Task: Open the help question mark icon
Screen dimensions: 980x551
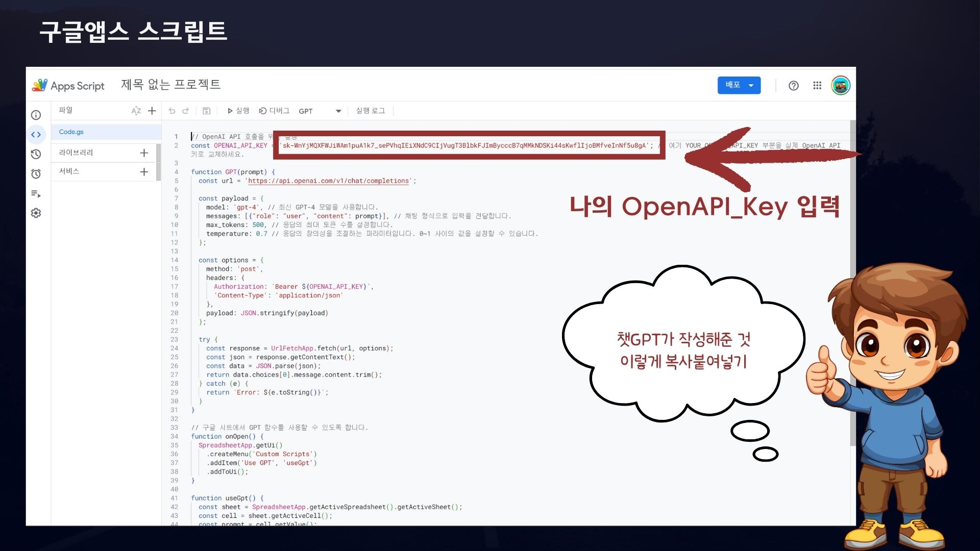Action: click(793, 86)
